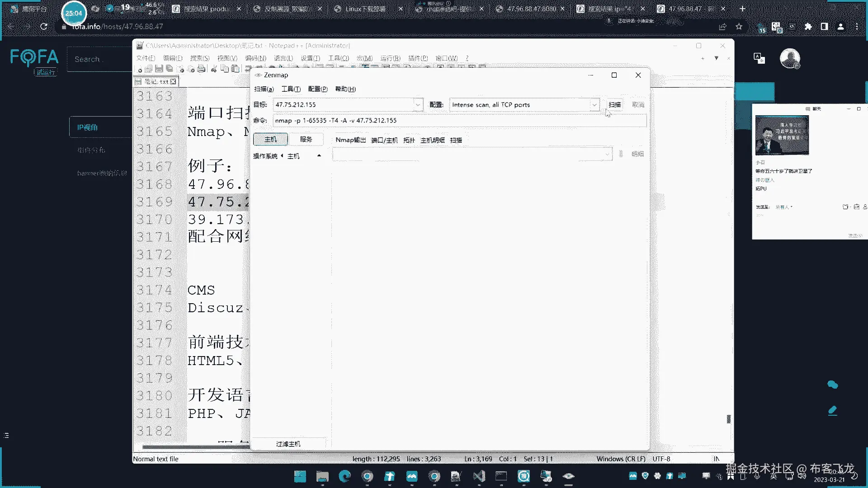868x488 pixels.
Task: Expand the Nmap output selector dropdown
Action: 607,155
